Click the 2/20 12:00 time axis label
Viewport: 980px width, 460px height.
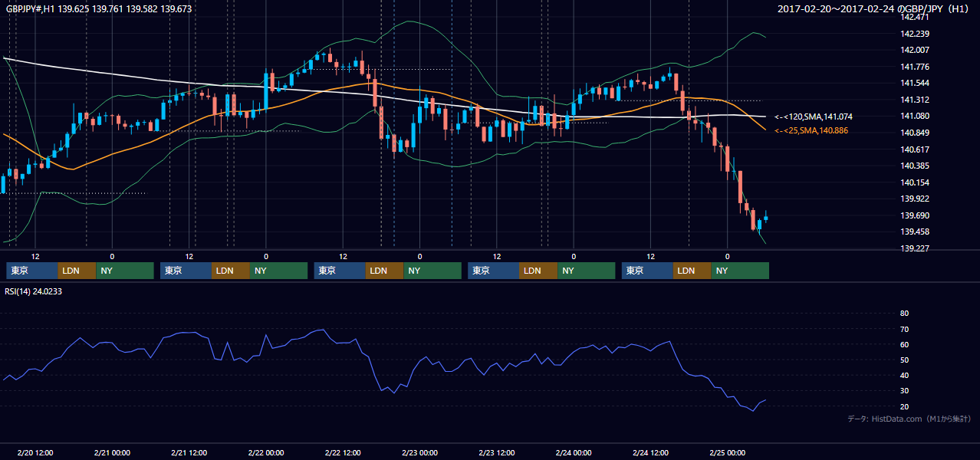point(35,452)
